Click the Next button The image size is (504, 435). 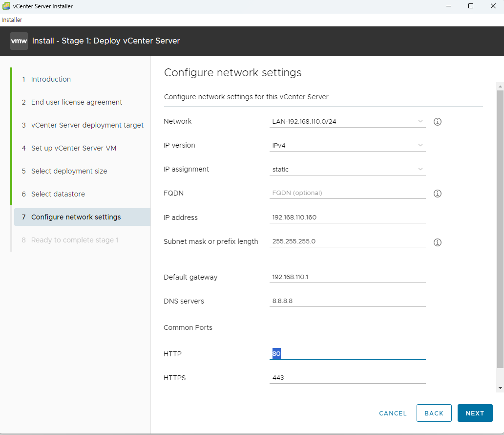475,413
